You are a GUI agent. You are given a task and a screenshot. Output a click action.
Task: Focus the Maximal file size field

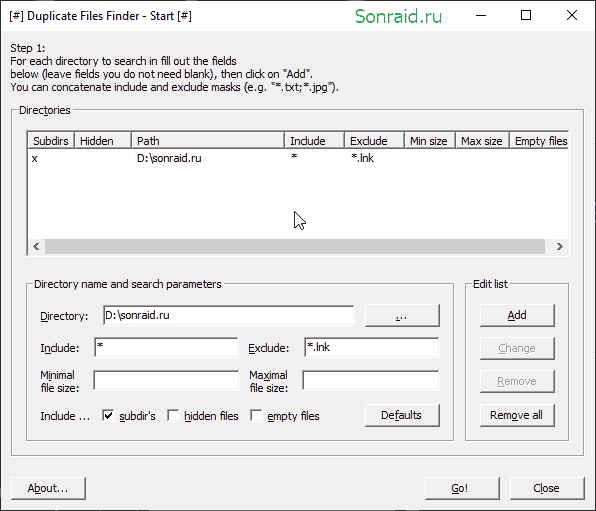point(371,380)
